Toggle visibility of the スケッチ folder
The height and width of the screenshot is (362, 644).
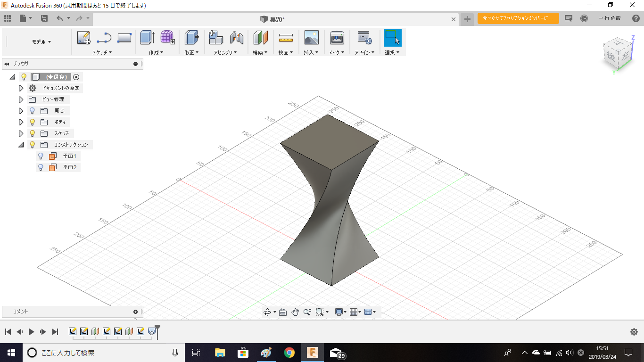(x=32, y=133)
